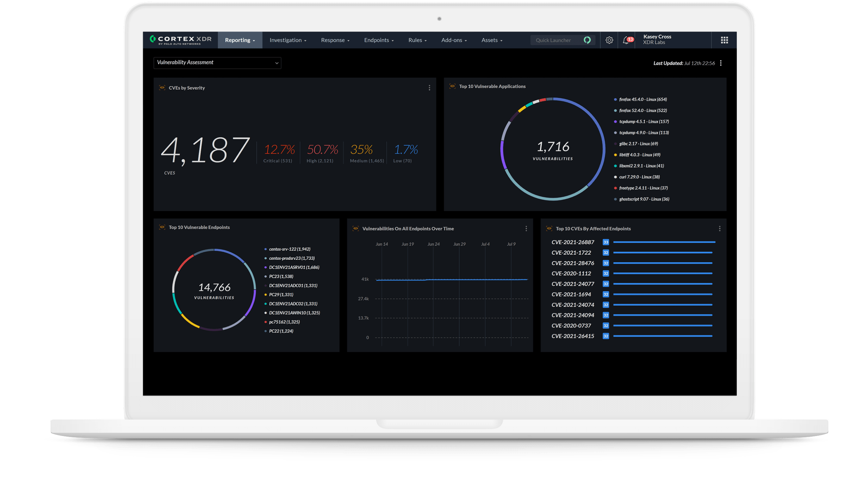Viewport: 863px width, 504px height.
Task: Click the eye icon on Top 10 CVEs widget
Action: pyautogui.click(x=549, y=228)
